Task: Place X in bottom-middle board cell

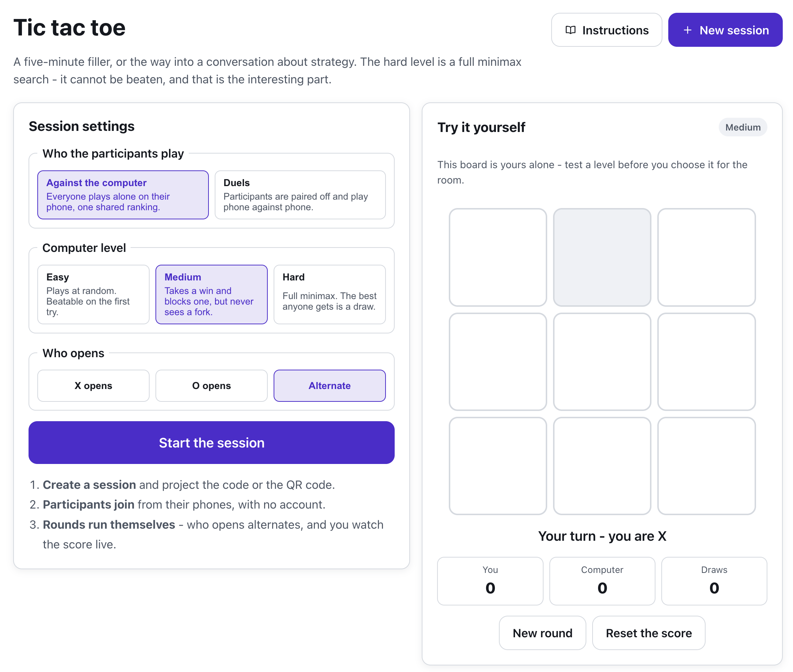Action: point(602,466)
